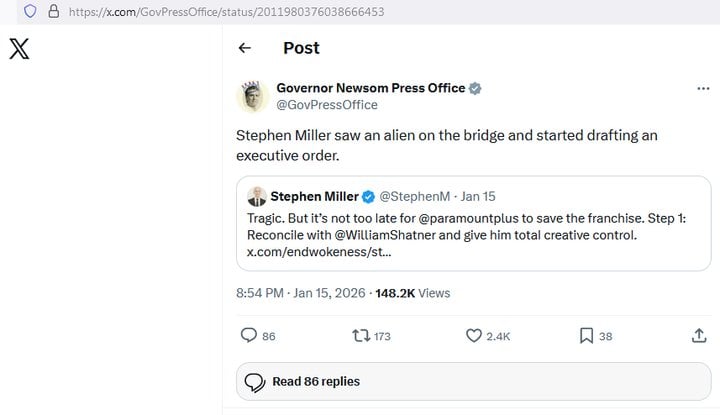Click the shield tracking protection icon
The image size is (720, 415).
pyautogui.click(x=30, y=12)
